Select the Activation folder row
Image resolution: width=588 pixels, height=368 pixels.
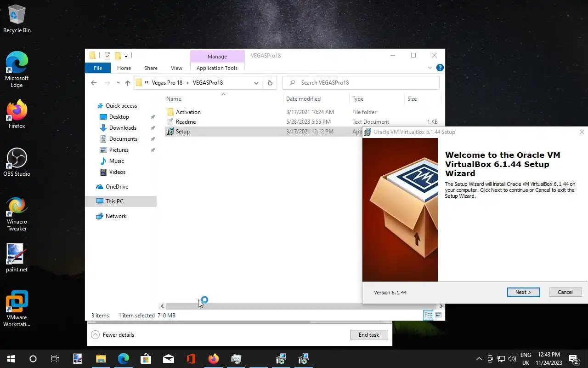click(303, 112)
